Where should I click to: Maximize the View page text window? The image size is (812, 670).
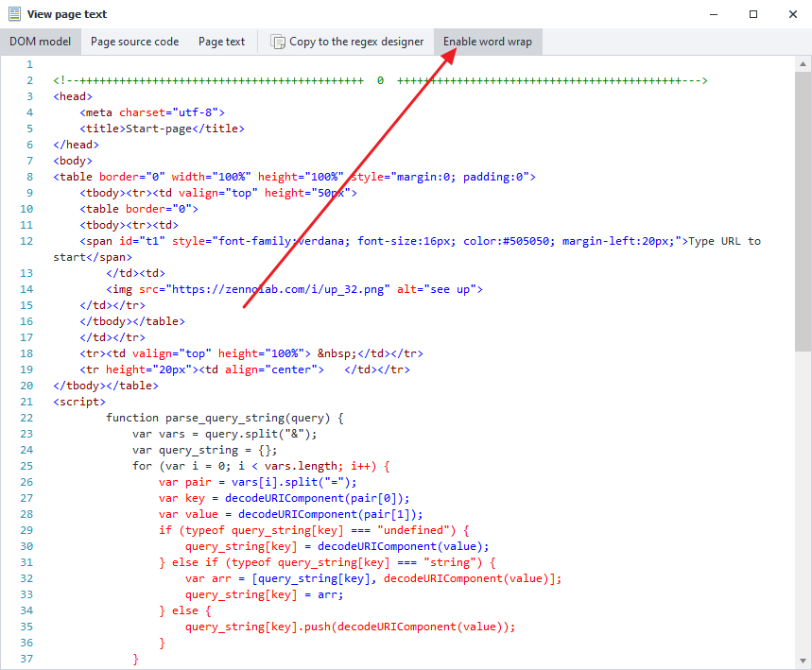pyautogui.click(x=753, y=14)
